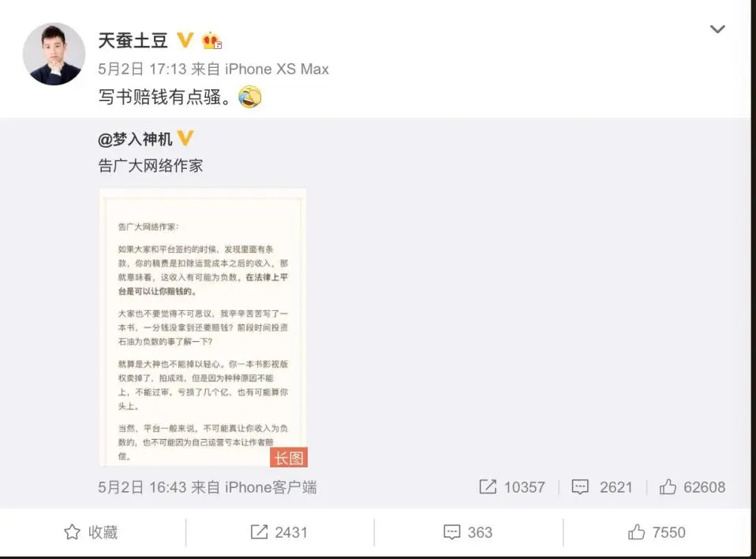Click the iPhone XS Max source link
Screen dimensions: 756x559
pyautogui.click(x=277, y=69)
